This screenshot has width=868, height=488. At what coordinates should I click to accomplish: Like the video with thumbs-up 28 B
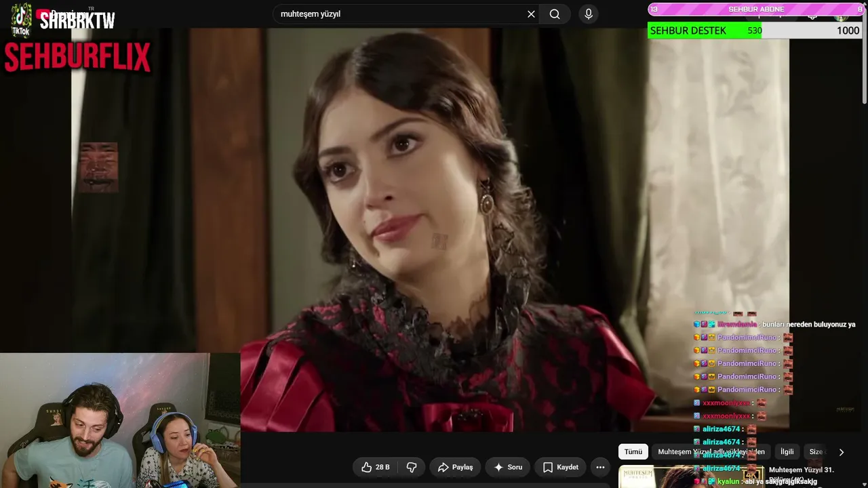coord(375,467)
